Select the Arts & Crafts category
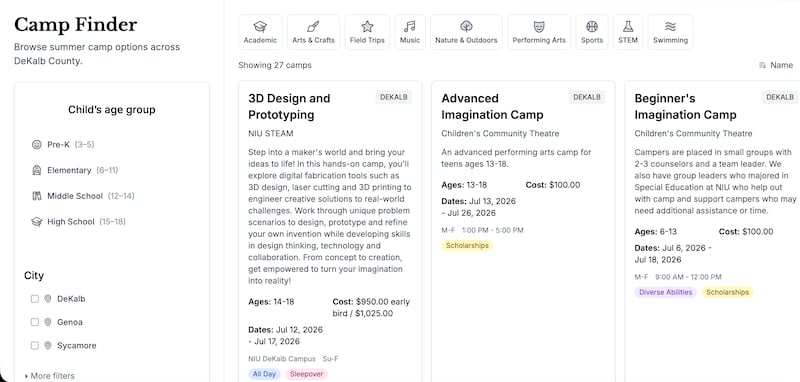 313,32
